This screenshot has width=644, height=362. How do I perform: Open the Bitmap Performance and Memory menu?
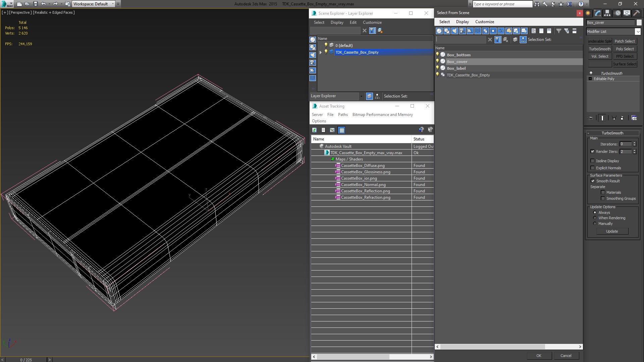tap(382, 115)
